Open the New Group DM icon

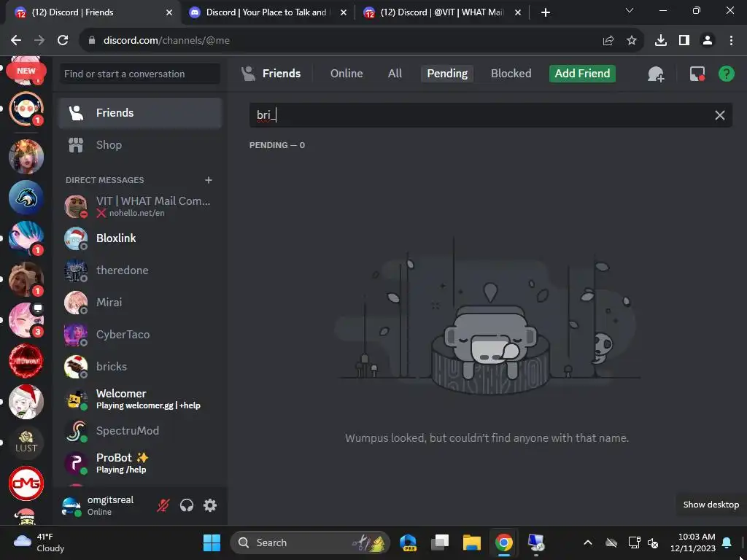click(x=656, y=74)
